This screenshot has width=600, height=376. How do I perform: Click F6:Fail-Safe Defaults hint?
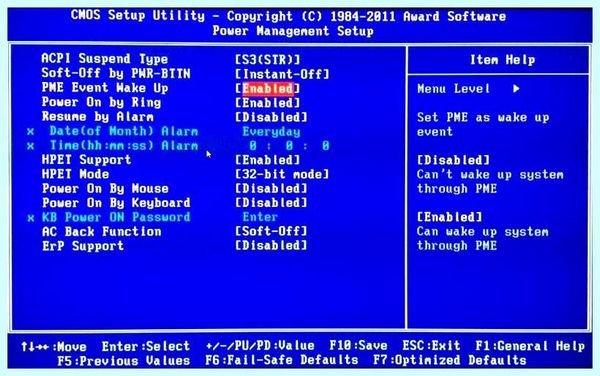(x=282, y=360)
